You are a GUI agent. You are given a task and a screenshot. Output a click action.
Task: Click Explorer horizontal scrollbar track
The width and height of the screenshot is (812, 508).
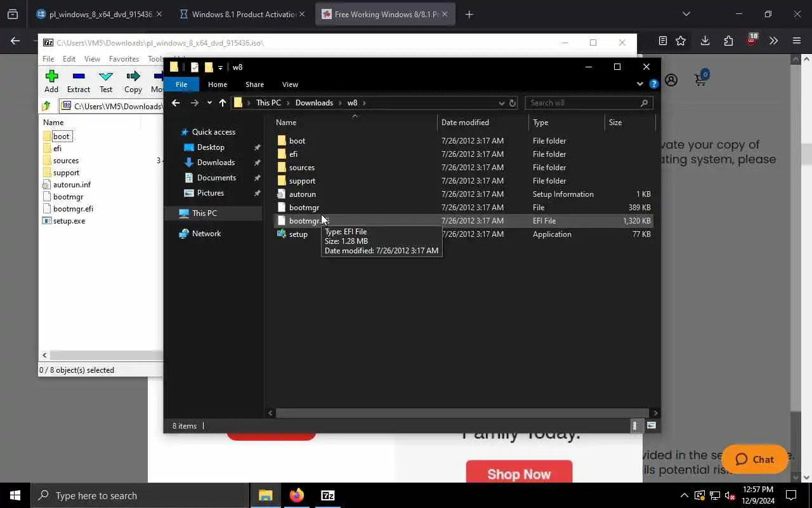(x=463, y=413)
